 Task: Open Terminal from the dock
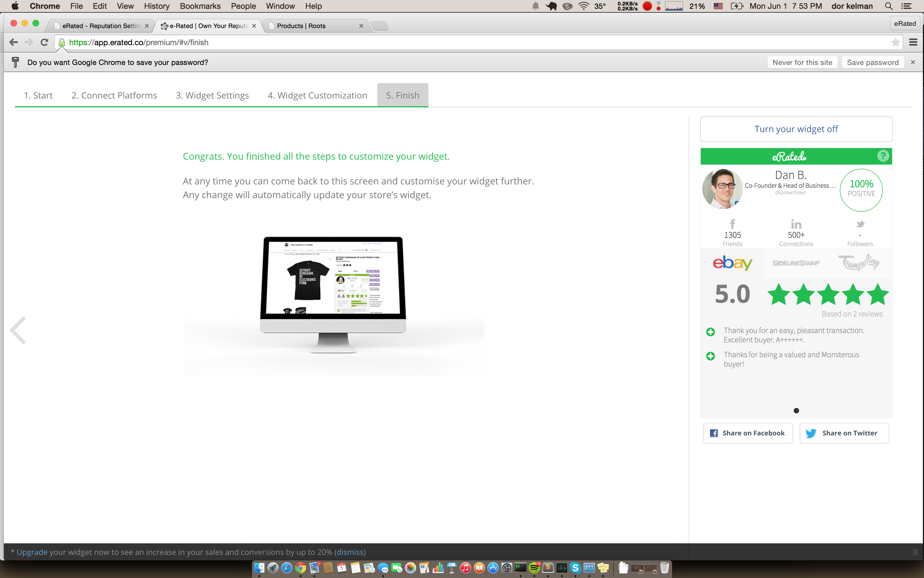click(x=520, y=568)
